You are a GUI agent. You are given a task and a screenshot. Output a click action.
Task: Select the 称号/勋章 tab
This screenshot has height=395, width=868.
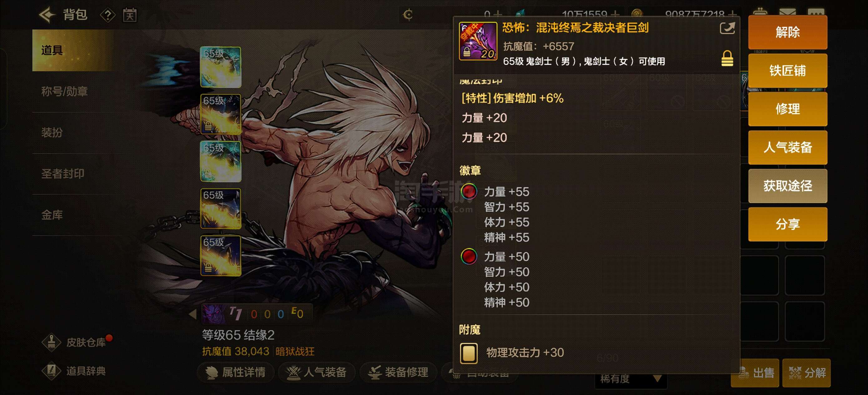click(65, 91)
